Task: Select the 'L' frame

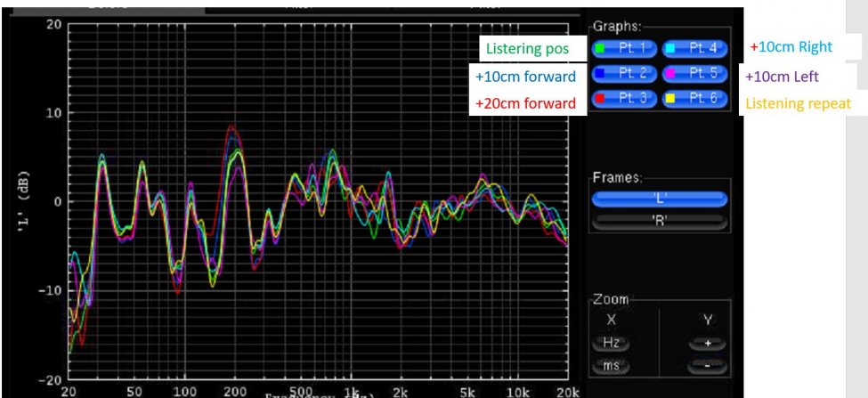Action: coord(660,199)
